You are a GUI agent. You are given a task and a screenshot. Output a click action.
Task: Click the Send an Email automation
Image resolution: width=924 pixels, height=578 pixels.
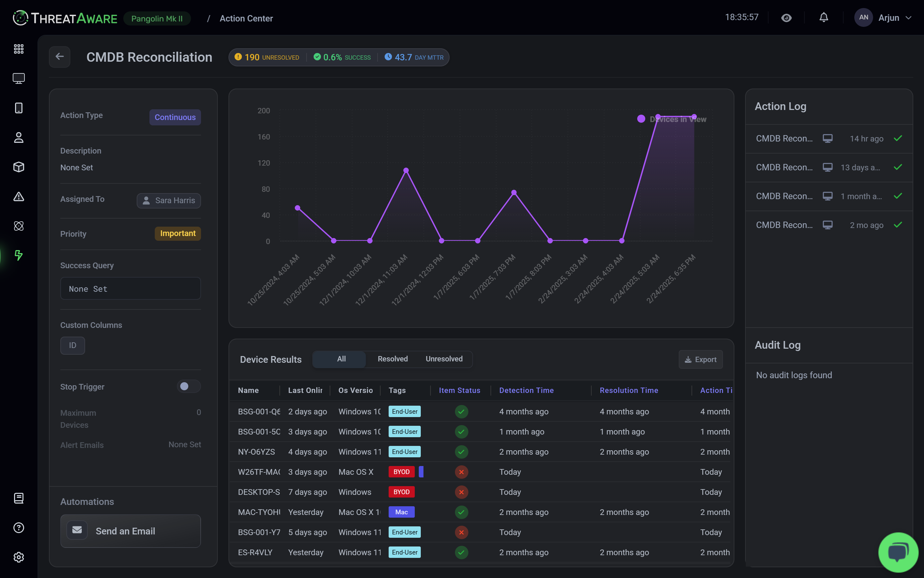[x=130, y=531]
